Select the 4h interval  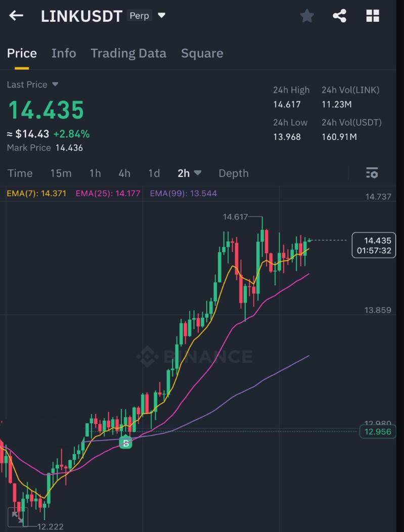[x=124, y=173]
